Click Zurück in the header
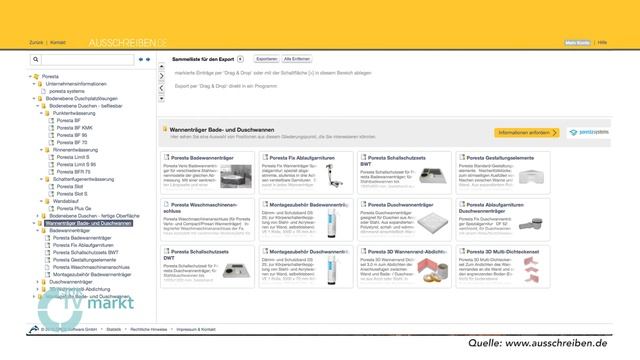640x360 pixels. (36, 42)
